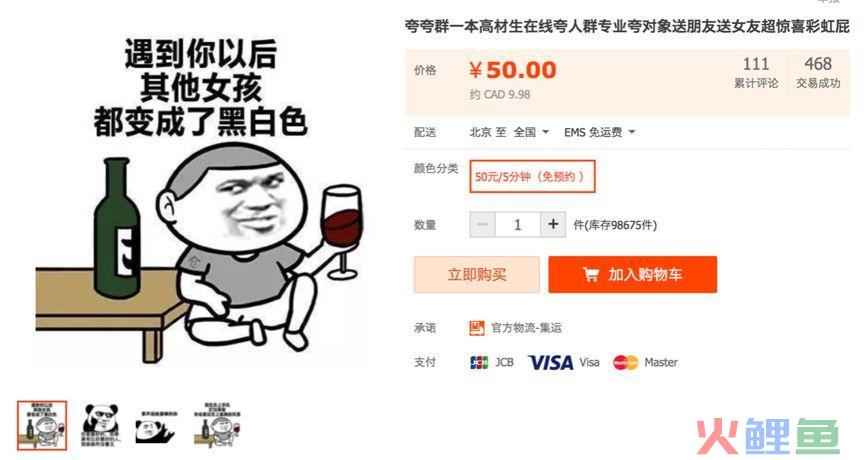Click the MasterCard logo icon
Viewport: 864px width, 460px height.
point(625,362)
